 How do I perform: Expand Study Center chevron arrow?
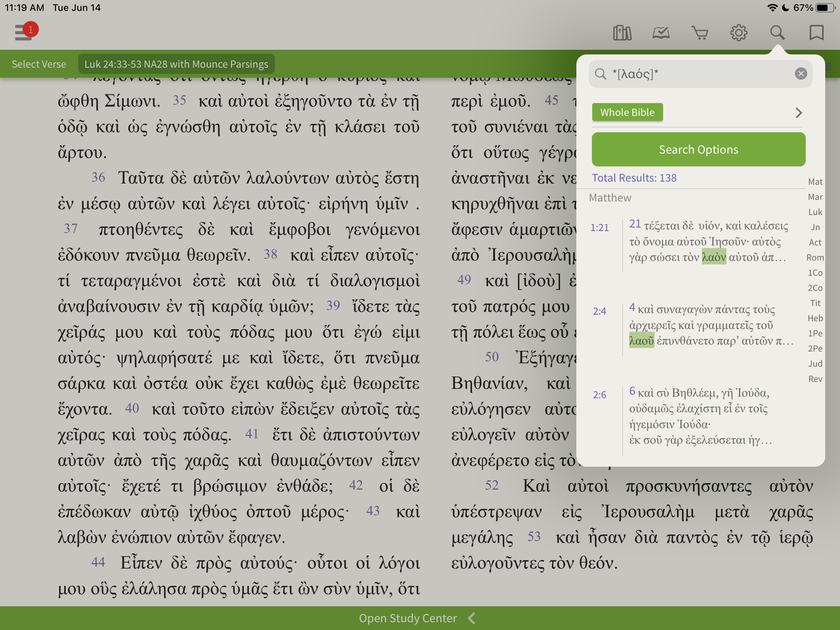coord(472,618)
